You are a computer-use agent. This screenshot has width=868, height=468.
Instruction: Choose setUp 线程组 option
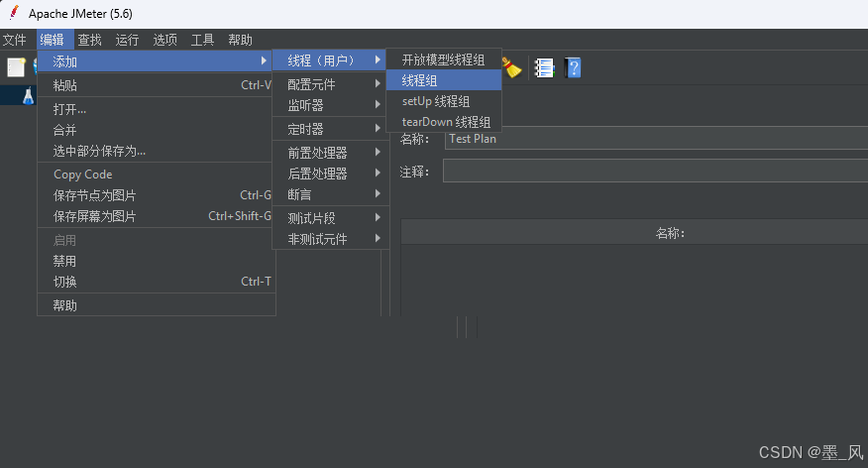444,101
